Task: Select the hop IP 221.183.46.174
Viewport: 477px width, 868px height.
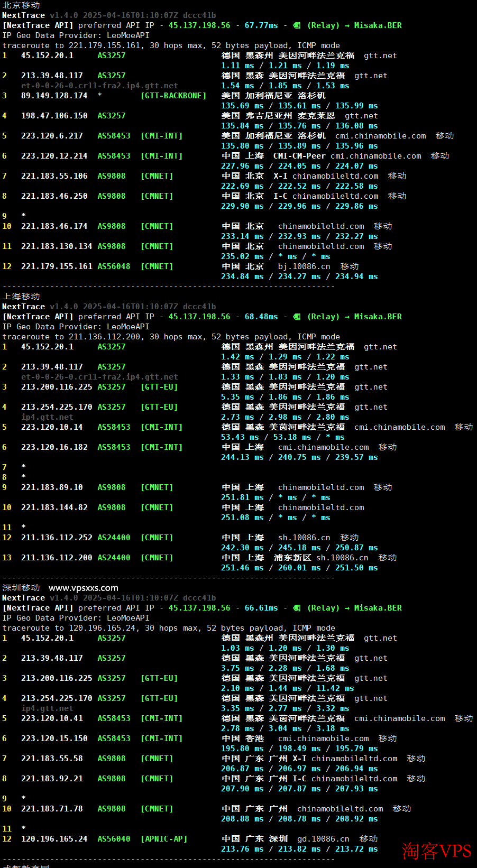Action: tap(54, 226)
